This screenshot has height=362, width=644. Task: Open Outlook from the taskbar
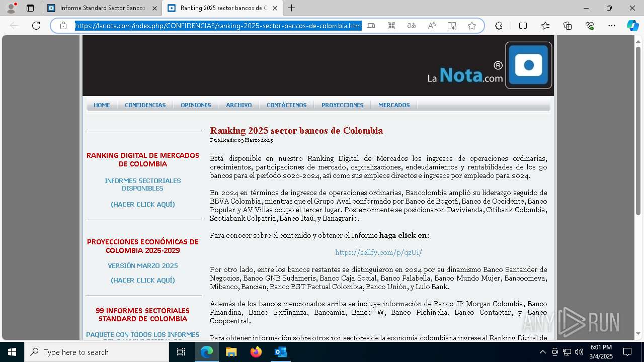(280, 352)
